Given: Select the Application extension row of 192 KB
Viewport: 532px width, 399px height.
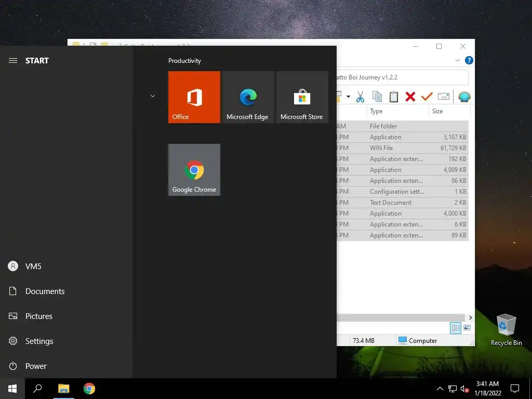Looking at the screenshot, I should pos(403,159).
